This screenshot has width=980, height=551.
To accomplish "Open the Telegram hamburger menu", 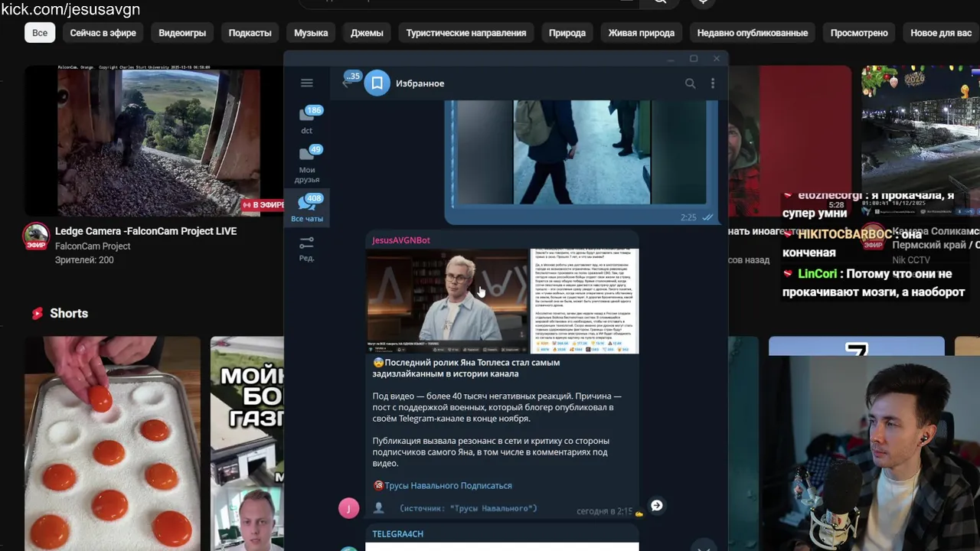I will click(306, 83).
